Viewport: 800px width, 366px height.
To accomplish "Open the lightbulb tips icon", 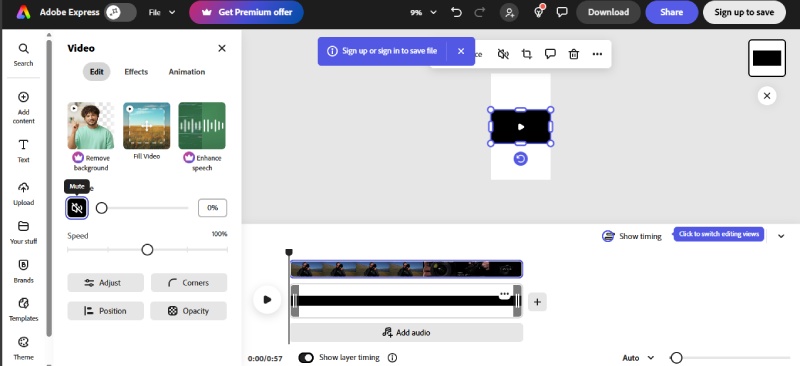I will 539,12.
